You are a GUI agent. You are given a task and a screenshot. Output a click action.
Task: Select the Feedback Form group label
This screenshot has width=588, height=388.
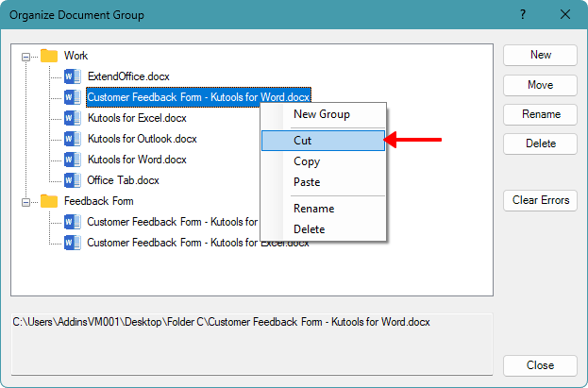pos(98,201)
